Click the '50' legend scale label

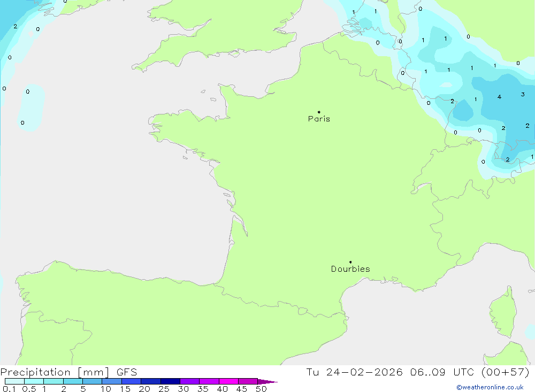tap(261, 389)
